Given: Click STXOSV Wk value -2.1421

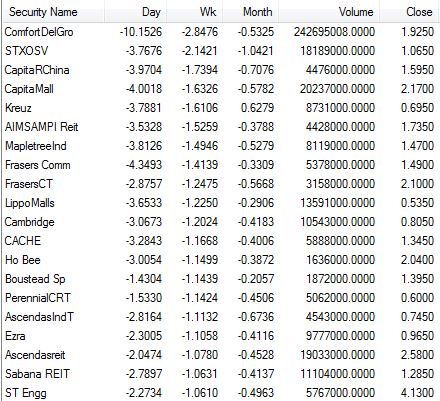Looking at the screenshot, I should pyautogui.click(x=199, y=51).
